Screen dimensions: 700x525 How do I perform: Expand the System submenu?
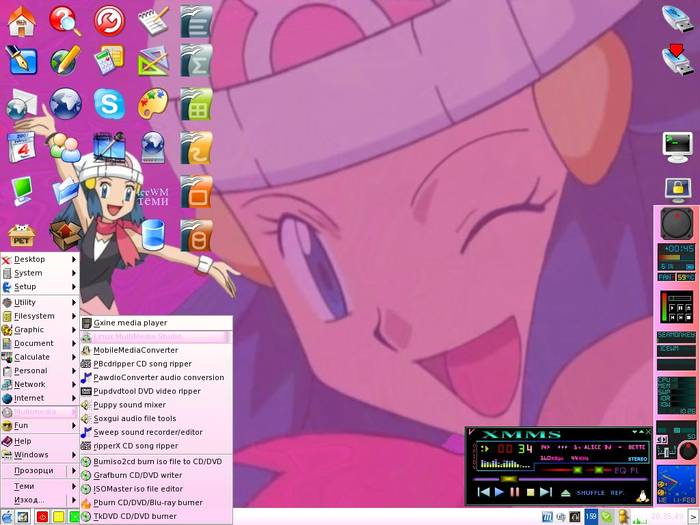pos(40,273)
